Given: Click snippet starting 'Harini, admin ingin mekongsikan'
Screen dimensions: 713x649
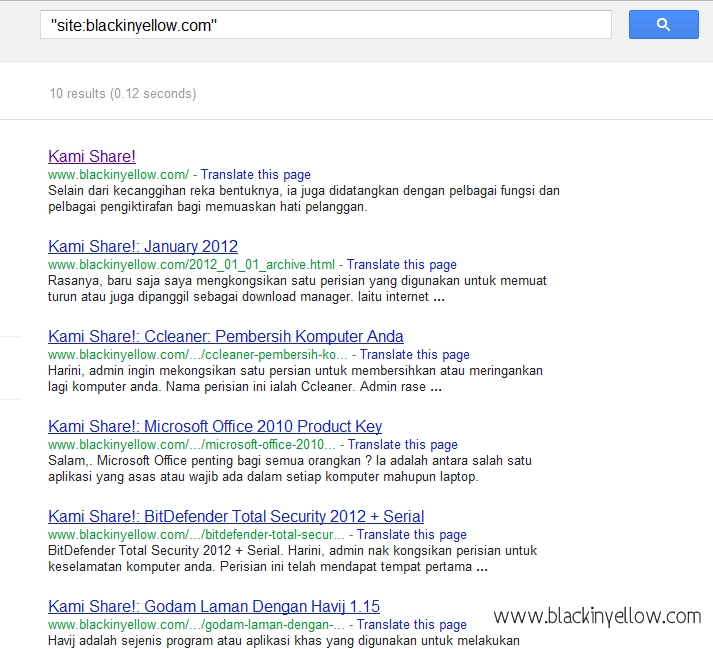Looking at the screenshot, I should 296,379.
